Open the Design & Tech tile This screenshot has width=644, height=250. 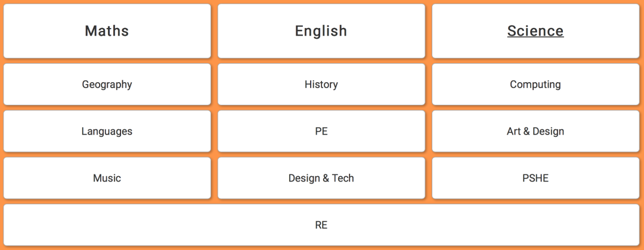coord(321,178)
